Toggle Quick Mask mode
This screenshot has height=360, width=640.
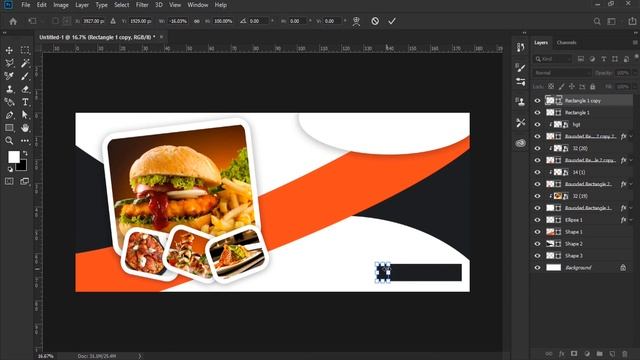tap(9, 181)
